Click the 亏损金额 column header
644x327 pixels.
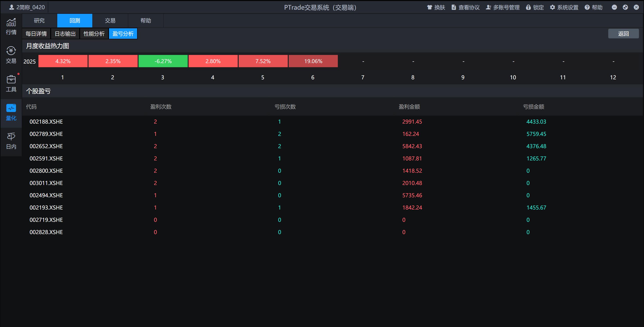[533, 107]
